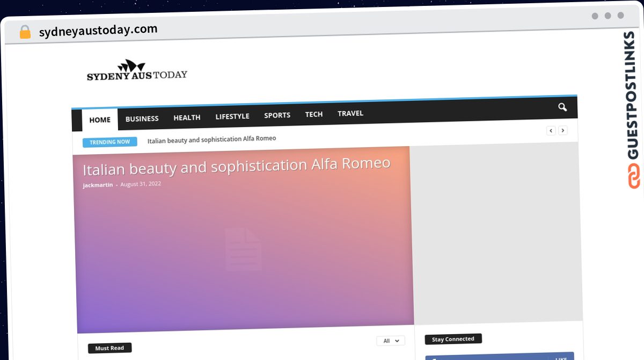Open the site search magnifier icon

[x=562, y=107]
